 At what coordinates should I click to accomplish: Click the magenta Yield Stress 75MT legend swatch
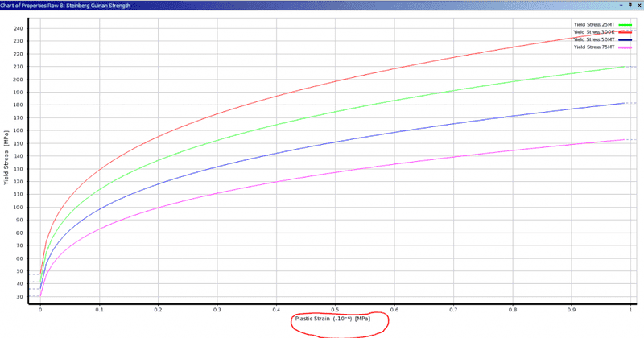(624, 48)
